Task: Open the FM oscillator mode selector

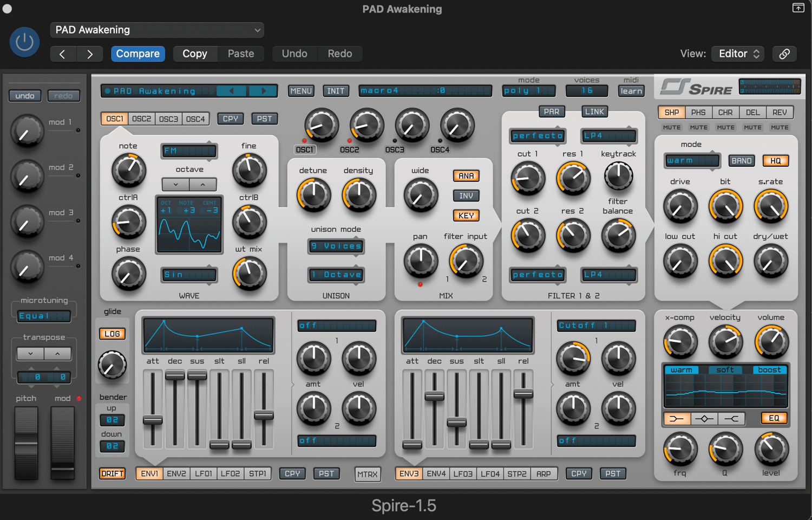Action: [x=189, y=151]
